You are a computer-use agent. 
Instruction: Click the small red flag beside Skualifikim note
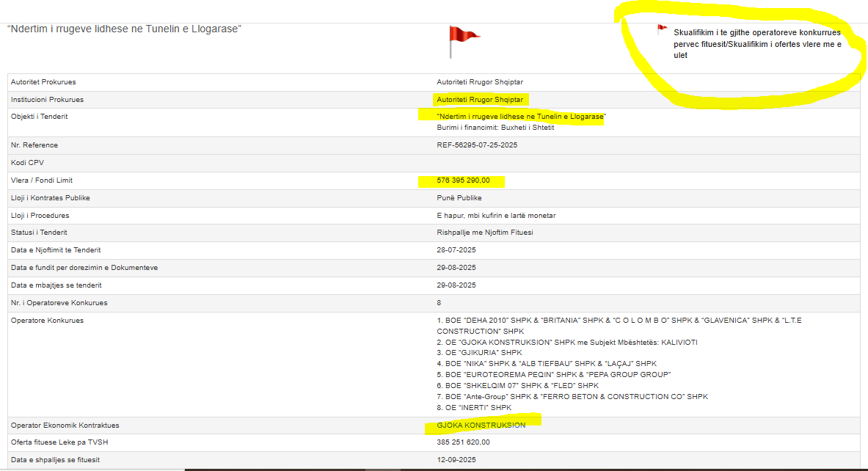tap(662, 30)
